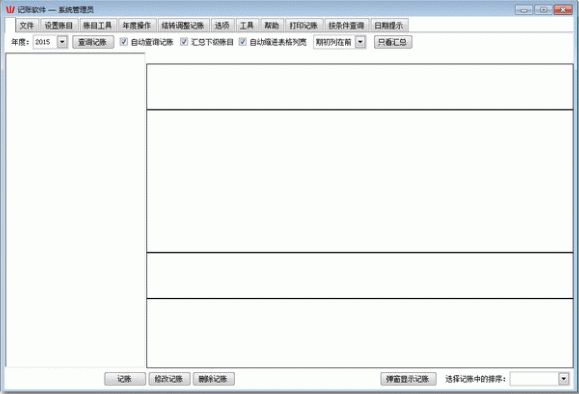This screenshot has height=394, width=579.
Task: Open the 设置账目 menu
Action: [x=59, y=25]
